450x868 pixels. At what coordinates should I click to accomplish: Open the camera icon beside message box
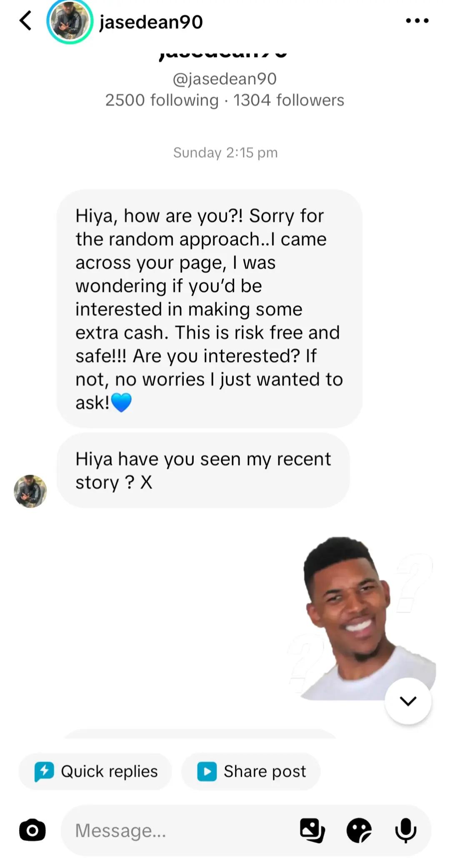click(x=32, y=830)
